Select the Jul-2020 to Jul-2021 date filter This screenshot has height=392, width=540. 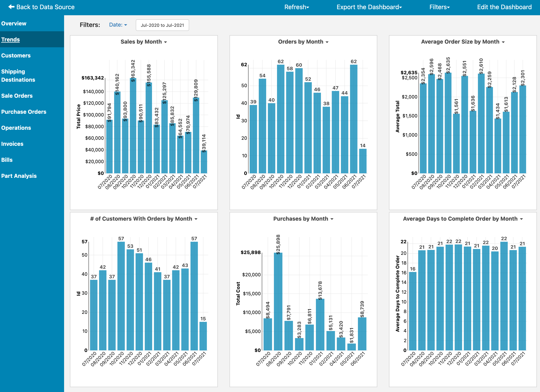pos(161,25)
